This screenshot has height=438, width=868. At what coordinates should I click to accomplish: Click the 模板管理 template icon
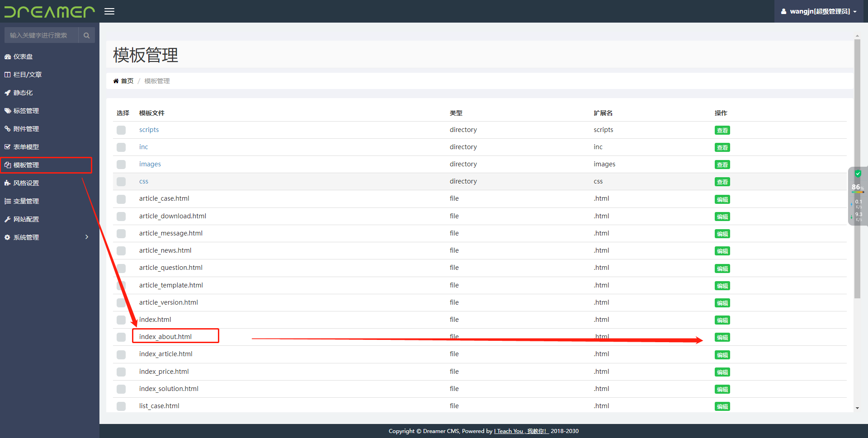8,165
